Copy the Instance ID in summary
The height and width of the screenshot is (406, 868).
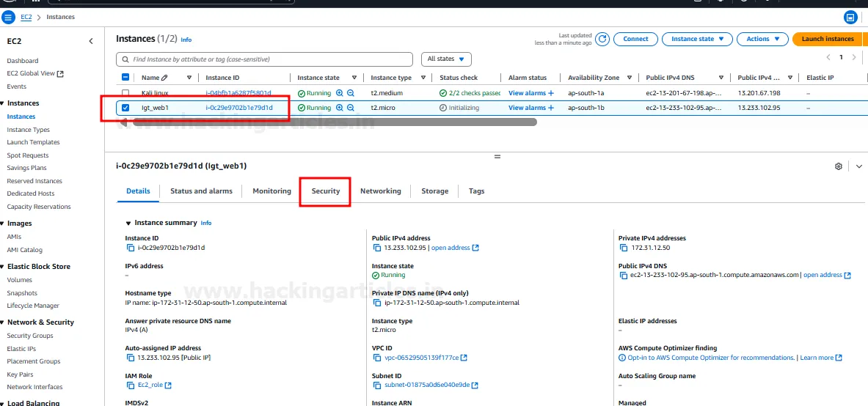(130, 248)
